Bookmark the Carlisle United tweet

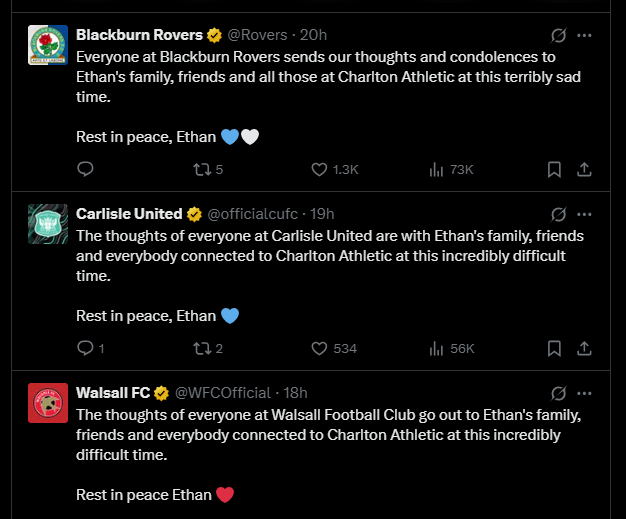[554, 348]
